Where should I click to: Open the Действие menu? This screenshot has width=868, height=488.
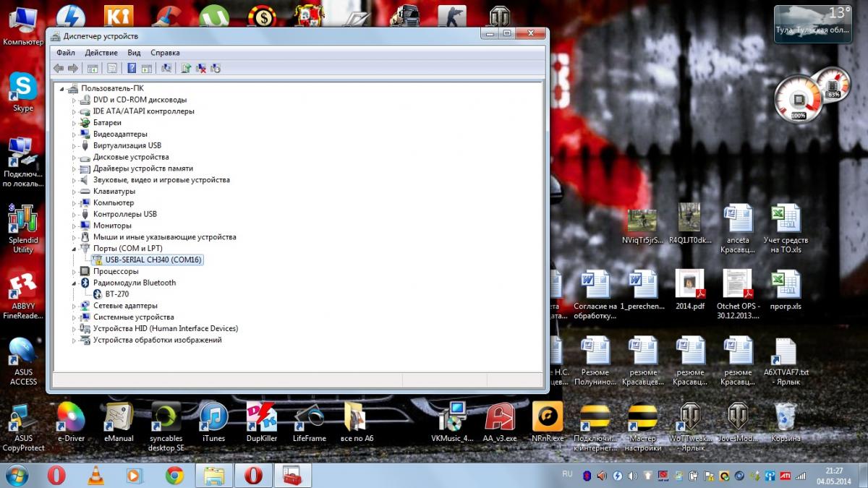pos(101,53)
